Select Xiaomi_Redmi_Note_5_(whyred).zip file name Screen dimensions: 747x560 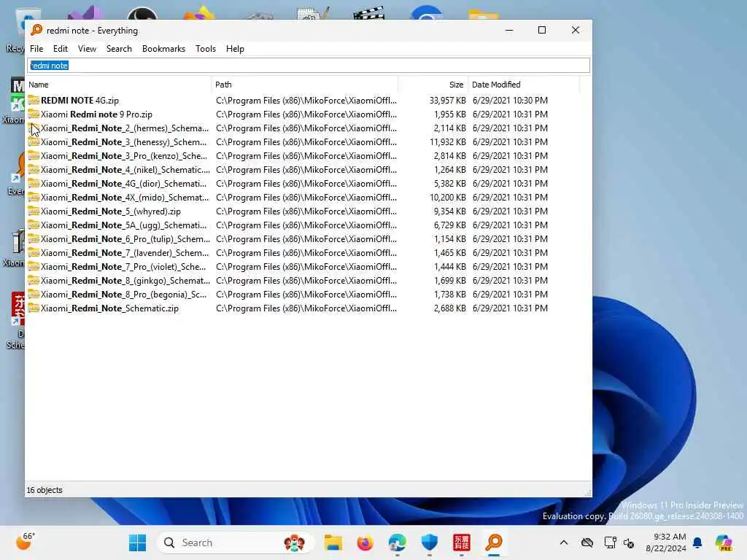111,211
